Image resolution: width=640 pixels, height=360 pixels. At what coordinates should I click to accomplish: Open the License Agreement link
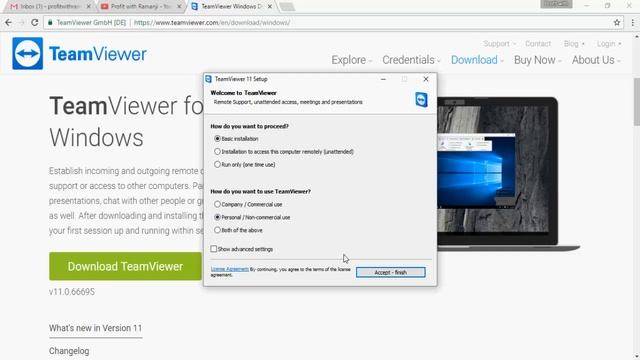229,269
